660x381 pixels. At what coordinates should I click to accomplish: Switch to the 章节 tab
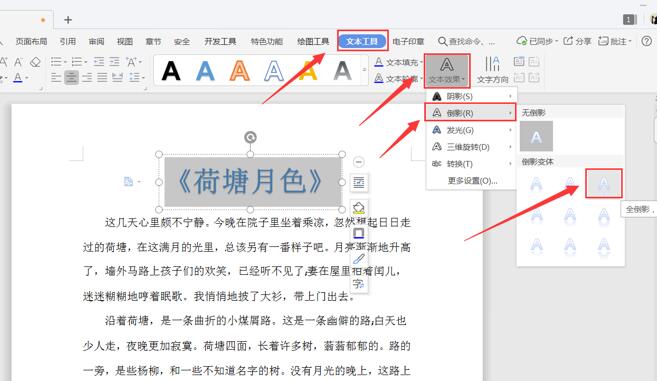coord(153,42)
